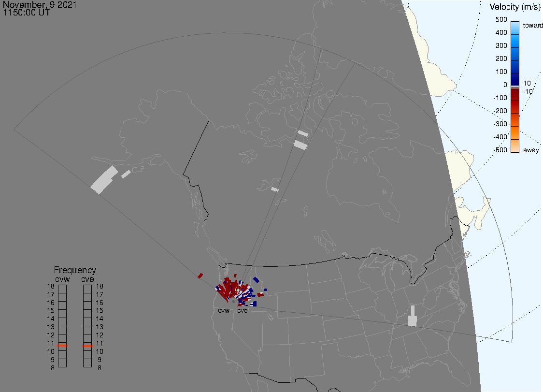Click the isolated dark red patch west of radar
This screenshot has height=392, width=543.
point(200,276)
